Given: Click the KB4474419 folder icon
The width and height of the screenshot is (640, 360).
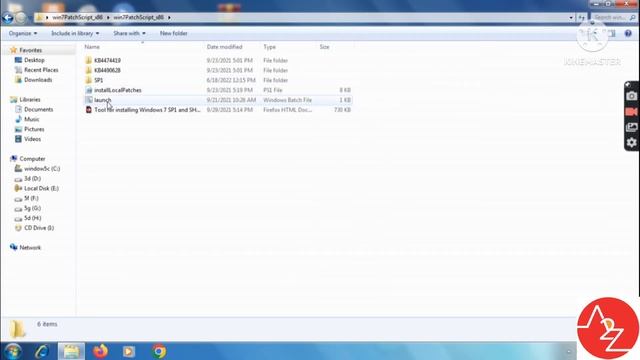Looking at the screenshot, I should click(x=89, y=60).
